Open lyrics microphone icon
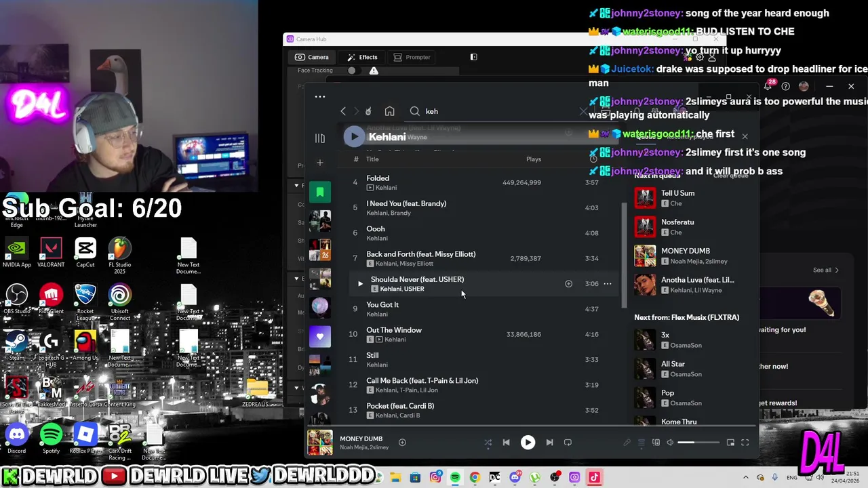Screen dimensions: 868x488 point(627,443)
